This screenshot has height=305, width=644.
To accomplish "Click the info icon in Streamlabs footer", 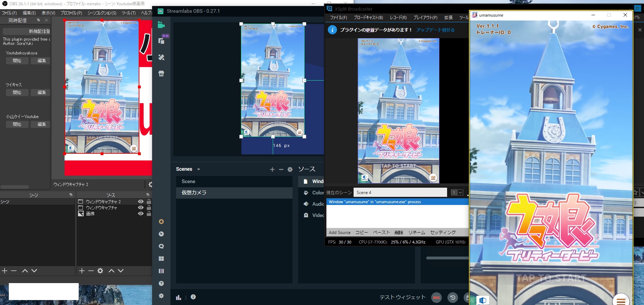I will tap(193, 297).
